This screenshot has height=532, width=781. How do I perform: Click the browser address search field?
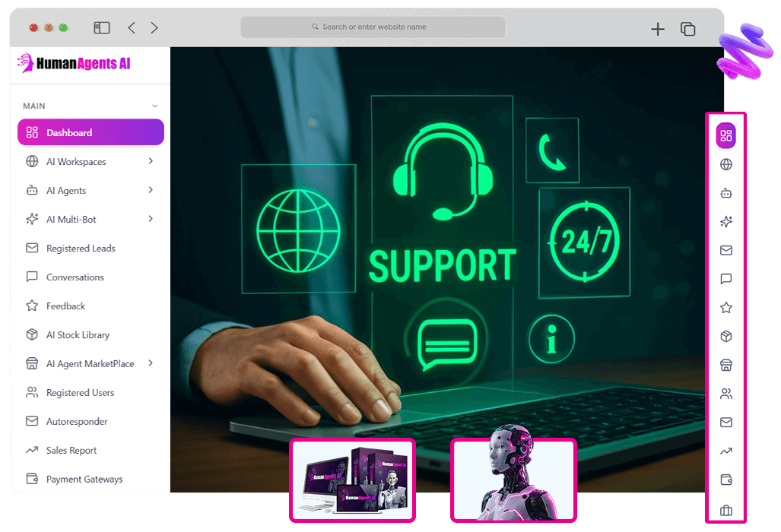tap(373, 27)
